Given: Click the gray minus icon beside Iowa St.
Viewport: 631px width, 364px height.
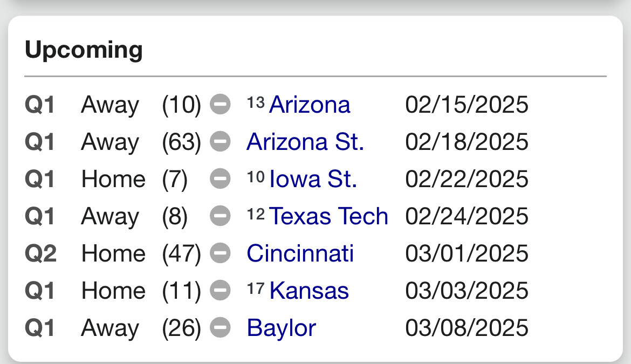Looking at the screenshot, I should point(220,179).
